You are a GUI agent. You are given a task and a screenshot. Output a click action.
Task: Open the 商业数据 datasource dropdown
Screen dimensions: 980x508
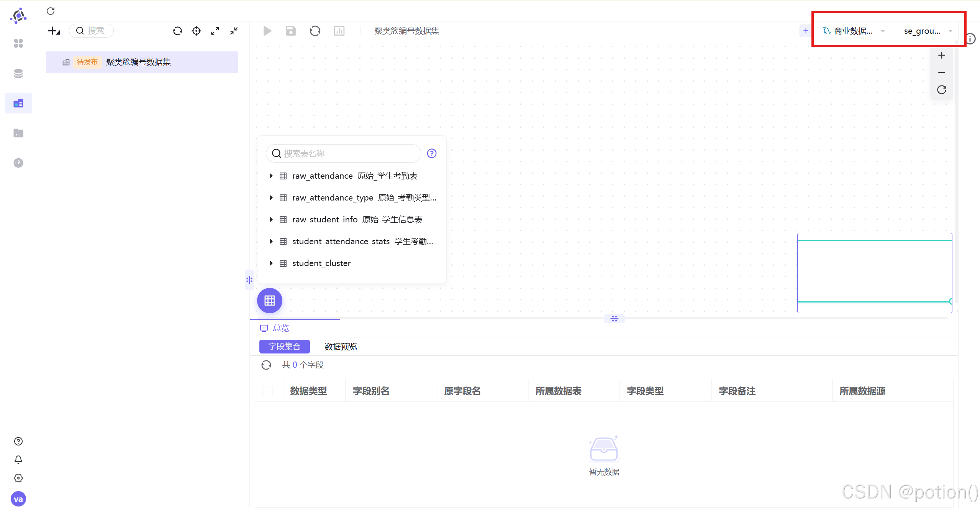854,31
